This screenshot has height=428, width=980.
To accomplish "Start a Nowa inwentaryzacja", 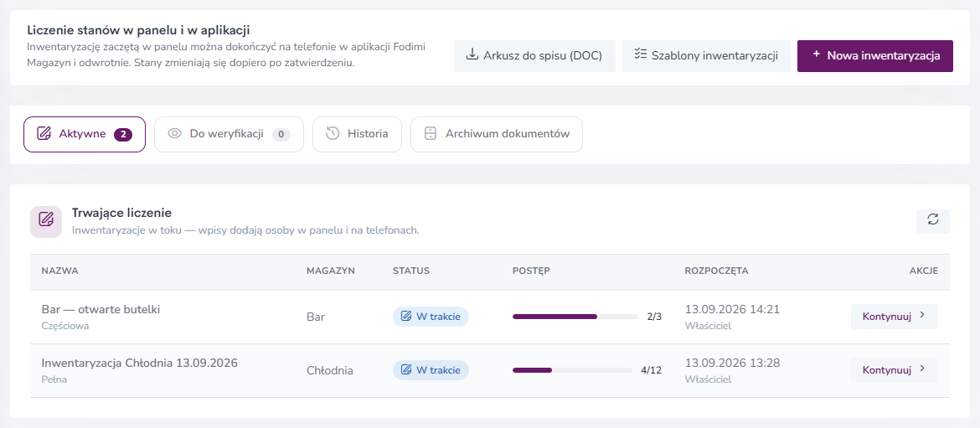I will coord(875,56).
